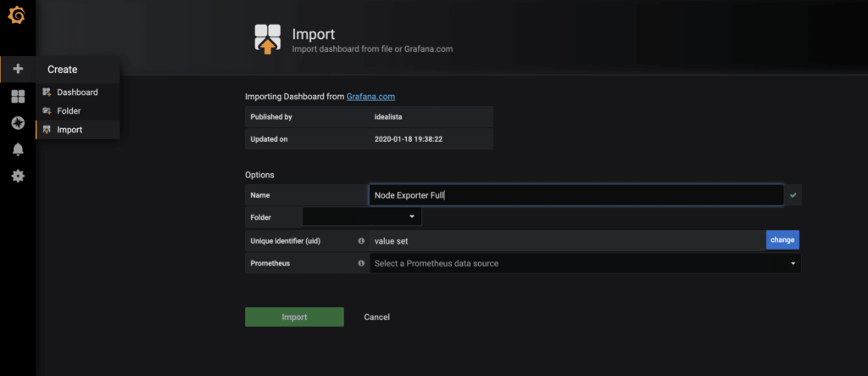Open the Explore compass icon
This screenshot has height=376, width=868.
click(x=18, y=123)
